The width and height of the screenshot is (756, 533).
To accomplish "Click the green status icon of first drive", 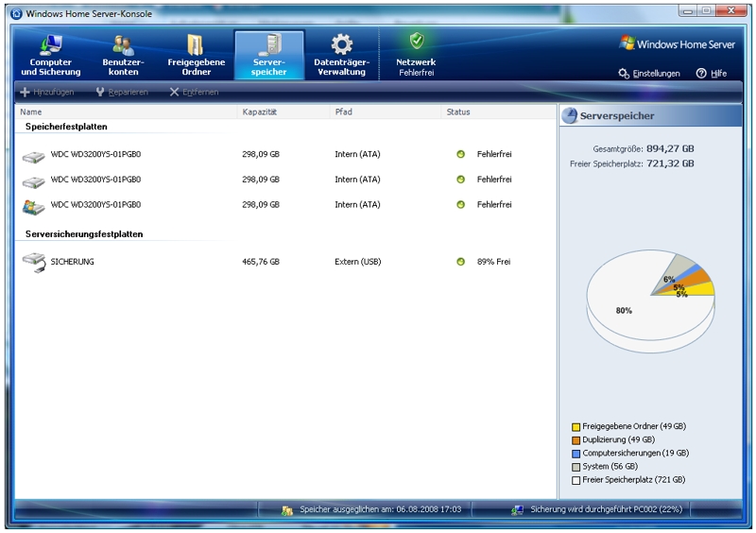I will pyautogui.click(x=460, y=154).
